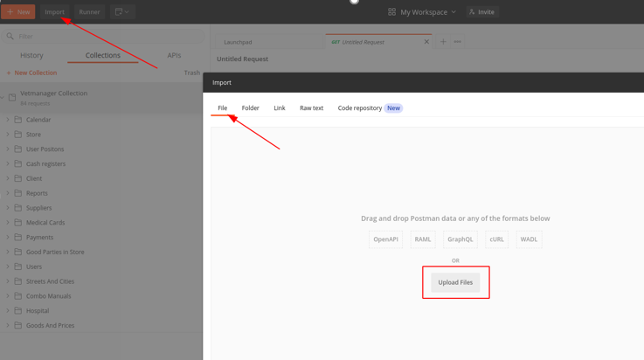Click the Invite button

coord(482,12)
